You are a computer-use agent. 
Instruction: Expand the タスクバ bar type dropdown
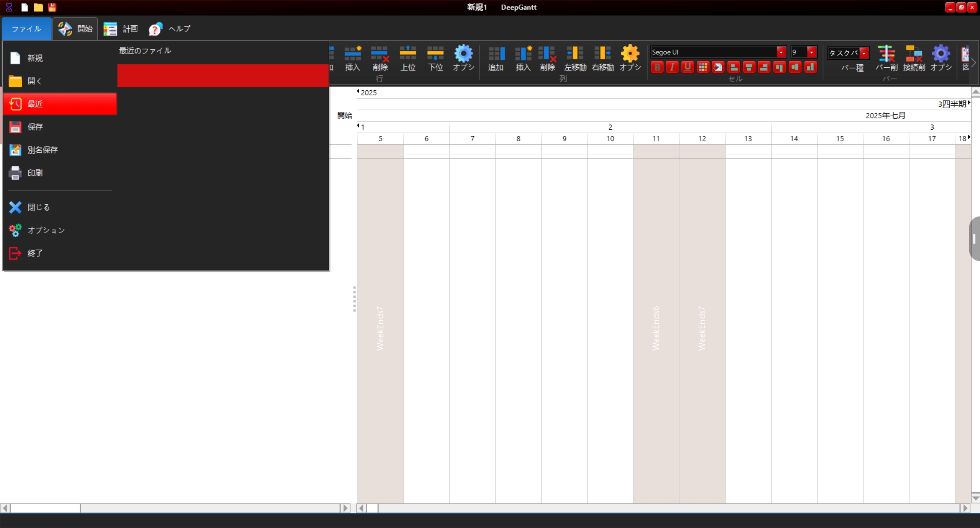[x=864, y=53]
